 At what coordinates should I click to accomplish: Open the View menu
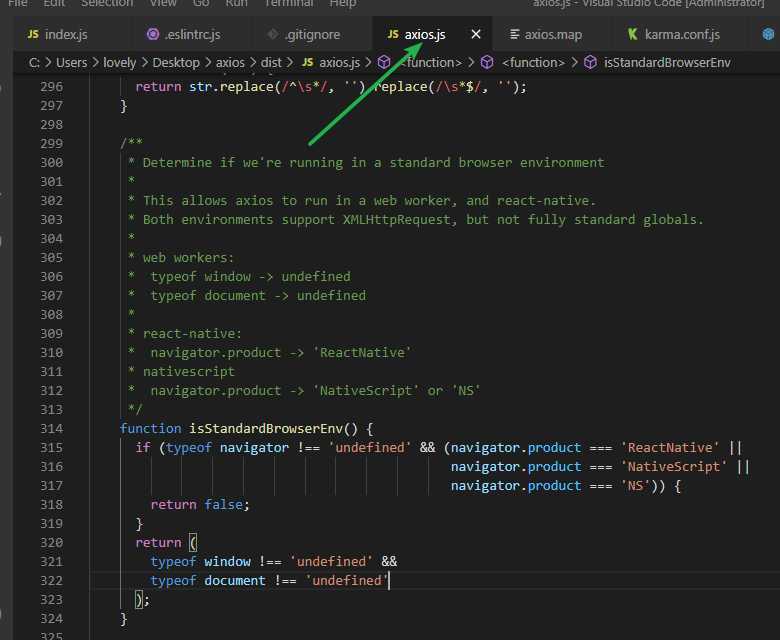(163, 3)
